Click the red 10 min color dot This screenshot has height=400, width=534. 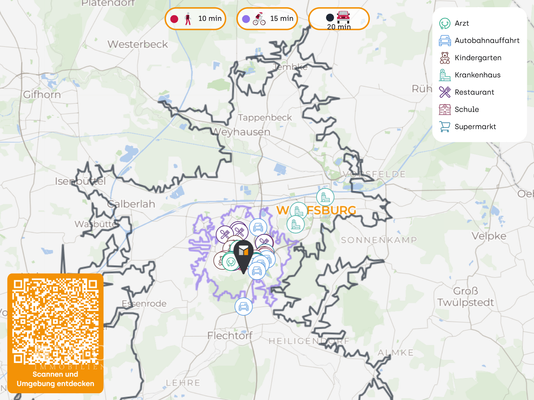click(174, 19)
